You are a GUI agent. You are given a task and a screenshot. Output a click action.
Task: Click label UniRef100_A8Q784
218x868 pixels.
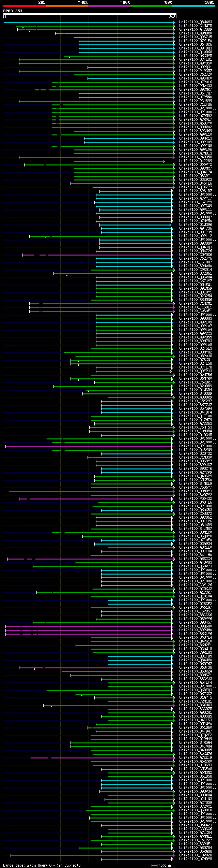(196, 848)
